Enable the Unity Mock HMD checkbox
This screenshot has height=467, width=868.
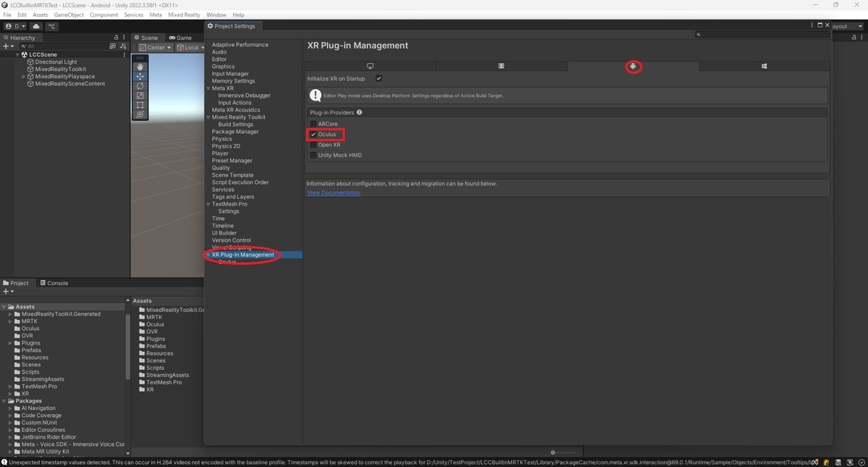(313, 155)
